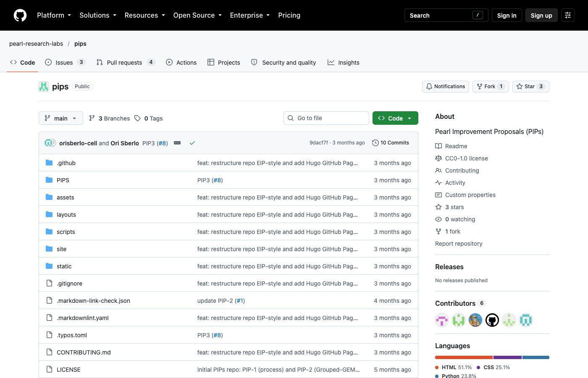This screenshot has height=378, width=588.
Task: Click the branches icon beside 3 Branches
Action: tap(92, 118)
